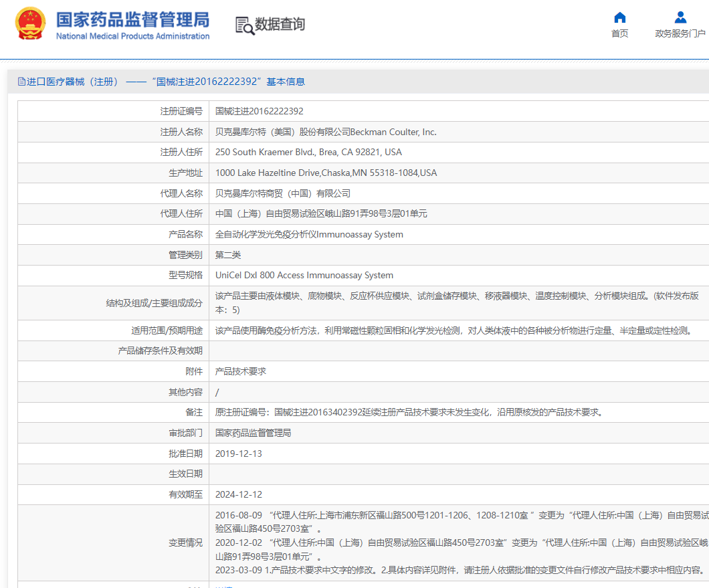Select the 国家药品监督管理局 value in 审批部门 row
This screenshot has width=709, height=588.
[x=254, y=433]
